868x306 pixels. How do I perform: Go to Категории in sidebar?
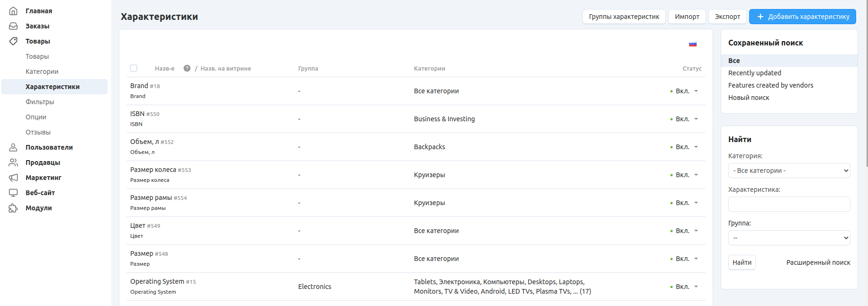pos(42,72)
